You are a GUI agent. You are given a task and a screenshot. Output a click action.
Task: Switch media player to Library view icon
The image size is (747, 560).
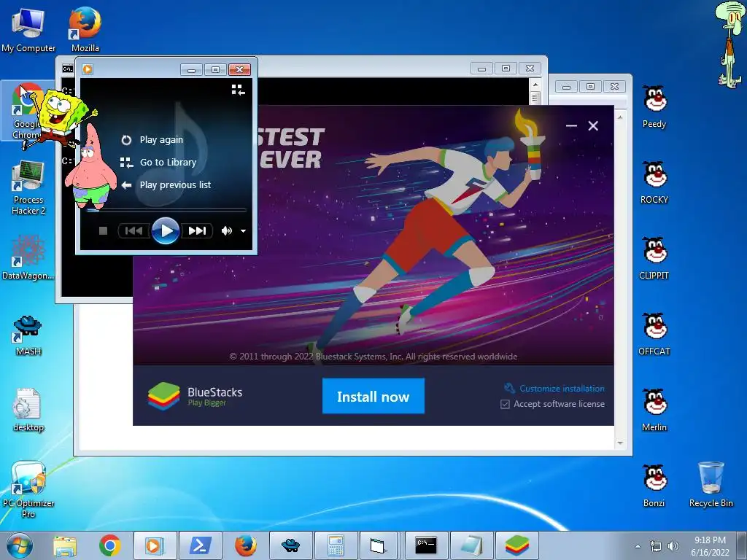coord(238,90)
